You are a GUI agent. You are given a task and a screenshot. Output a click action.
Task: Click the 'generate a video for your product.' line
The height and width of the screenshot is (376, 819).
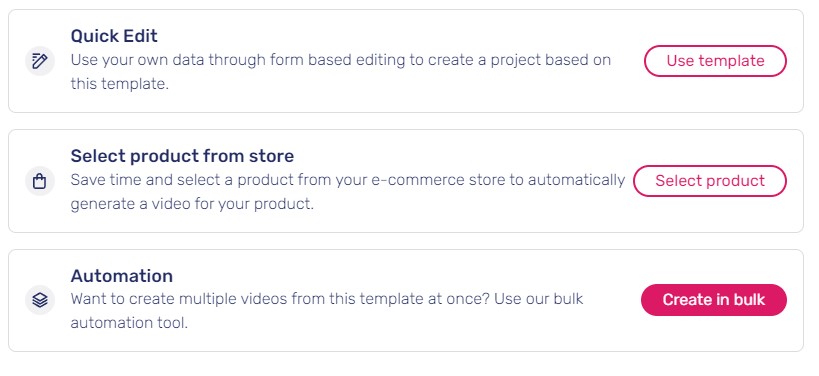pyautogui.click(x=192, y=204)
